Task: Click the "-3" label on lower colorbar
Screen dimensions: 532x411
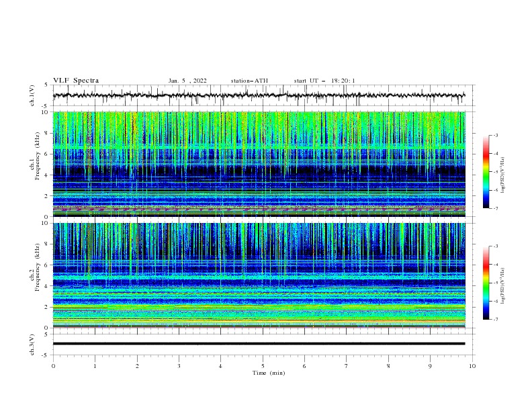Action: 496,246
